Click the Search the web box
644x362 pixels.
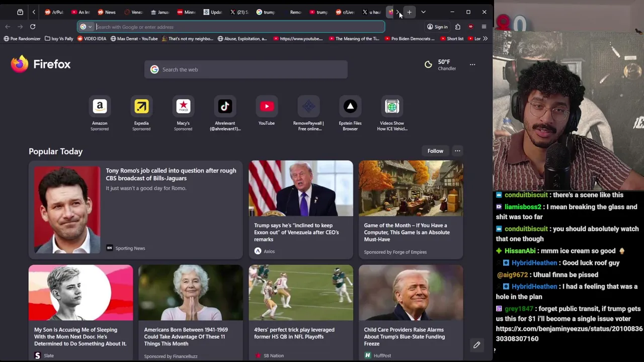[x=246, y=69]
